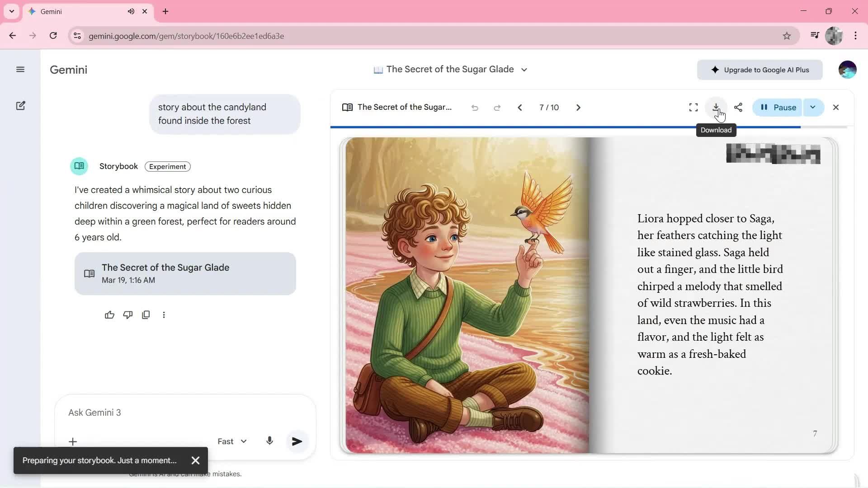This screenshot has width=868, height=488.
Task: Click the Ask Gemini 3 input field
Action: pos(181,413)
